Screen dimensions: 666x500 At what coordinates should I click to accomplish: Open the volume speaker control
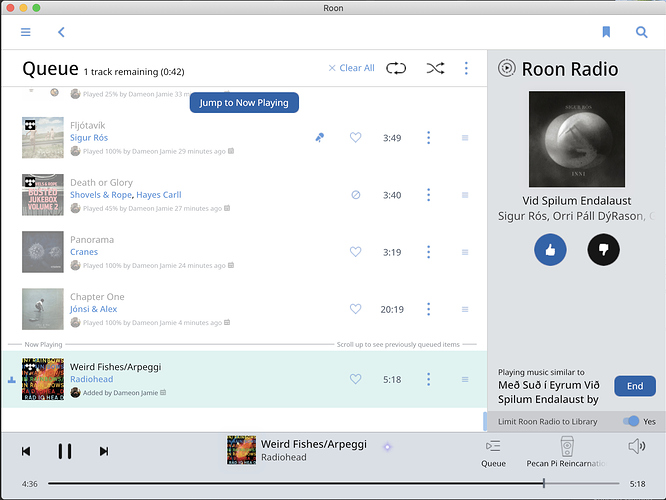click(x=636, y=446)
